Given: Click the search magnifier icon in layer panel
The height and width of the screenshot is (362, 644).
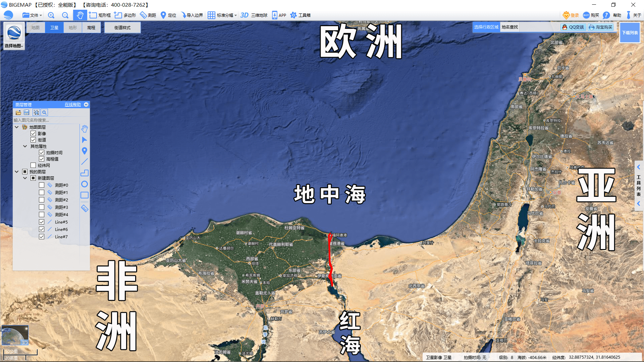Looking at the screenshot, I should [44, 113].
